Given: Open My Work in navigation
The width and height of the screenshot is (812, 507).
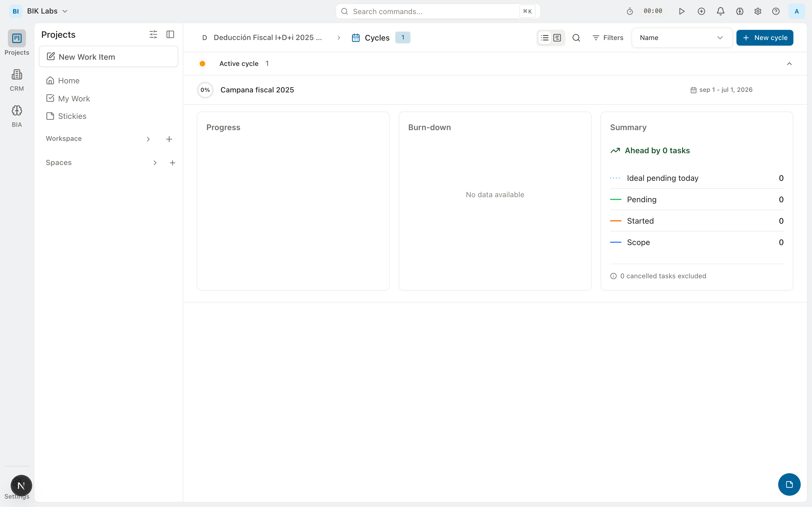Looking at the screenshot, I should tap(74, 98).
